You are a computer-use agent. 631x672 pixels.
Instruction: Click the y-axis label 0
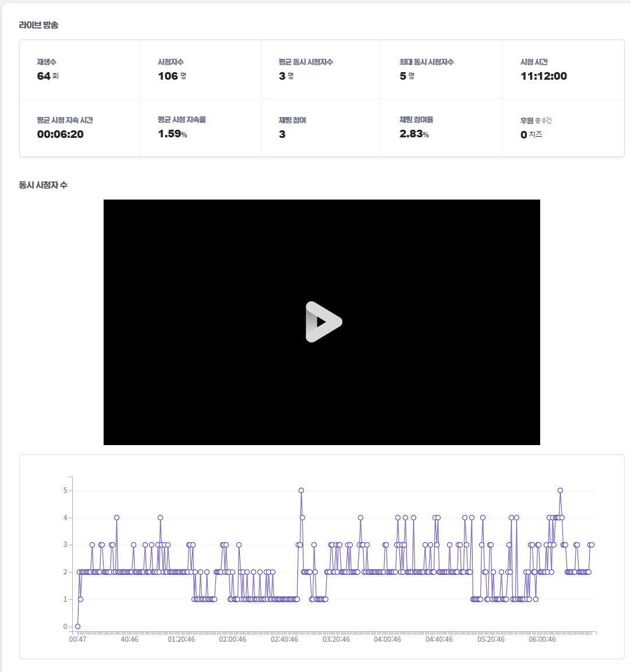[x=65, y=627]
